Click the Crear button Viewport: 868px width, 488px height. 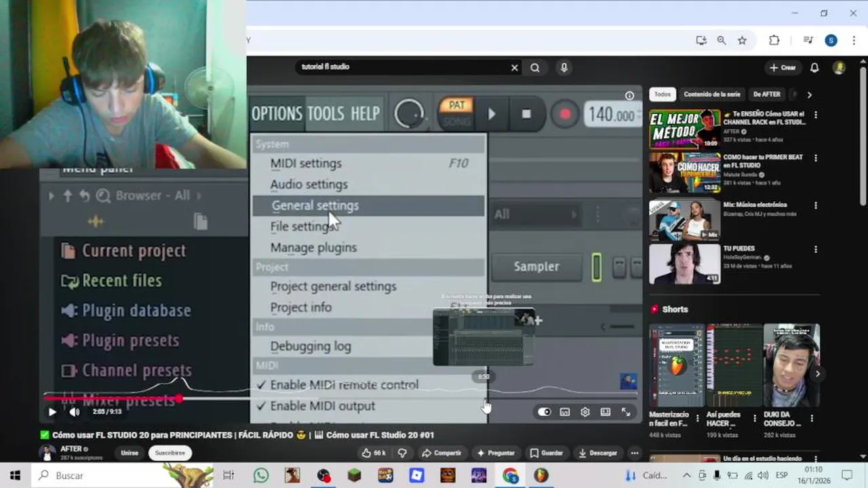(x=783, y=68)
